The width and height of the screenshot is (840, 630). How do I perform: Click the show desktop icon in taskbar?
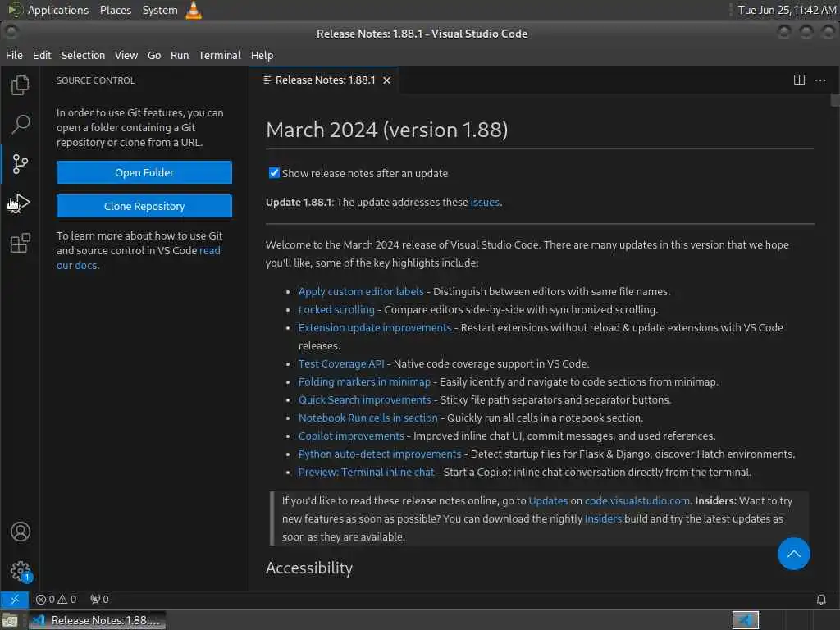tap(10, 620)
